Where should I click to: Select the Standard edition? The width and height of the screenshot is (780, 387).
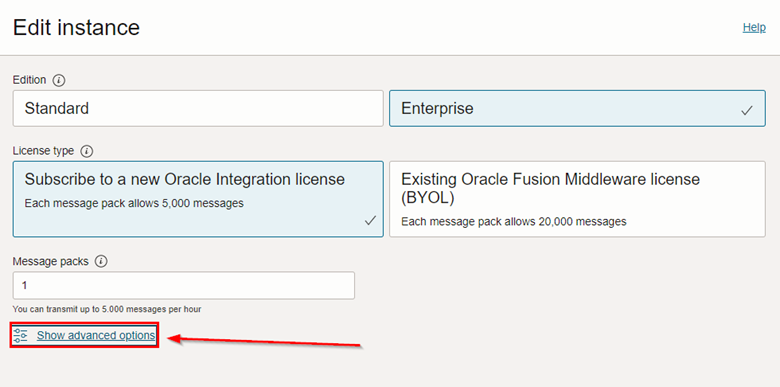coord(198,108)
